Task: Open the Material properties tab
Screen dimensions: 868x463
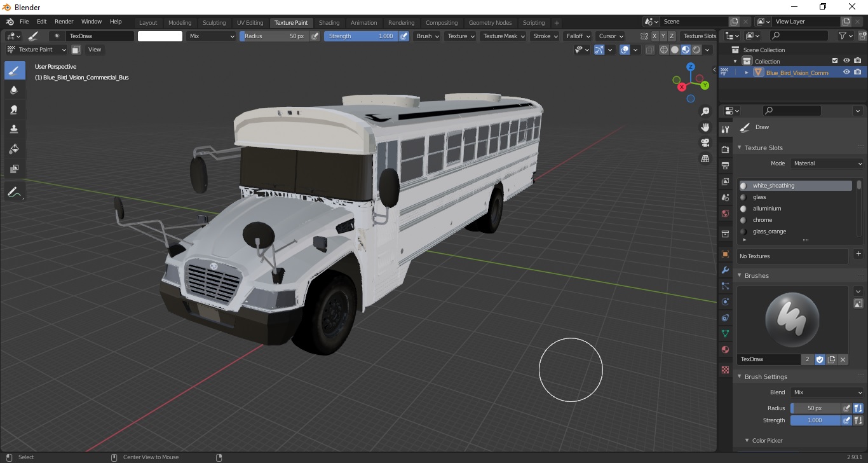Action: pyautogui.click(x=725, y=350)
